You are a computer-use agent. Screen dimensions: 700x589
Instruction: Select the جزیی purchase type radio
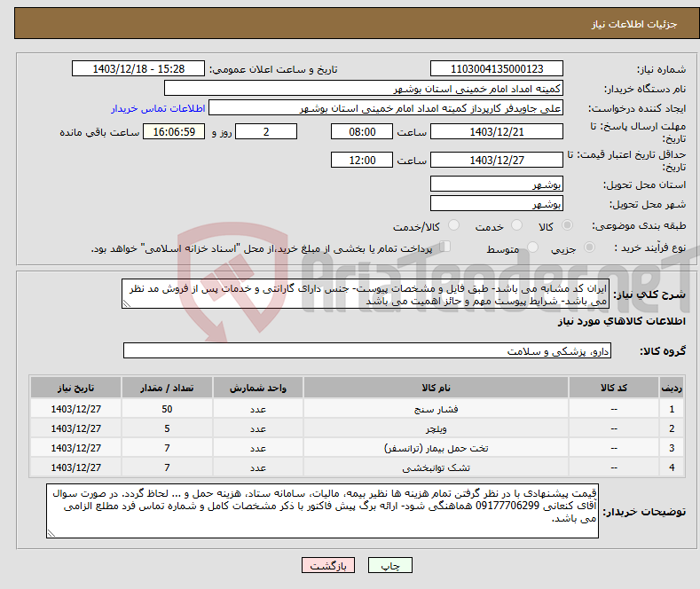tap(589, 247)
